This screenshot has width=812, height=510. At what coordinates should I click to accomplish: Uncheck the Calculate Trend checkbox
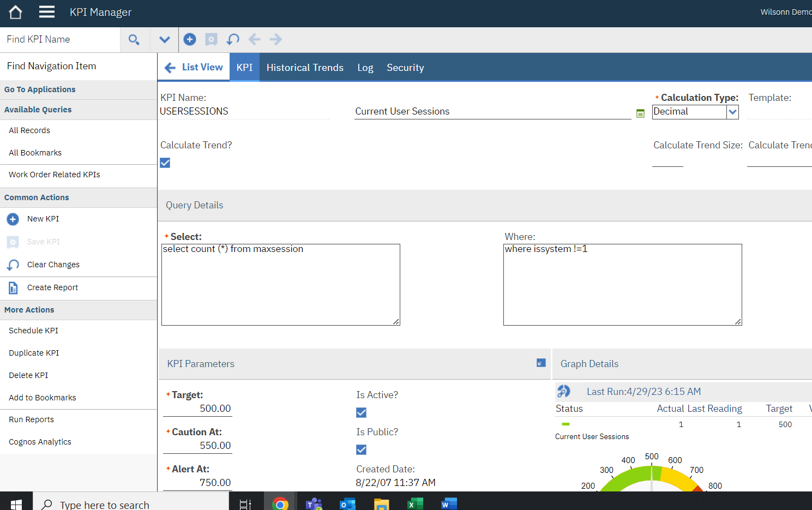[x=165, y=163]
